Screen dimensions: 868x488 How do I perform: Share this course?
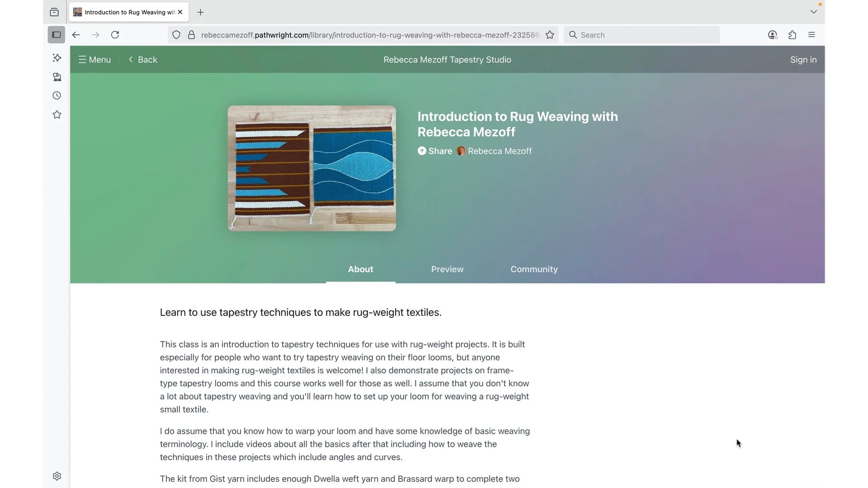435,151
